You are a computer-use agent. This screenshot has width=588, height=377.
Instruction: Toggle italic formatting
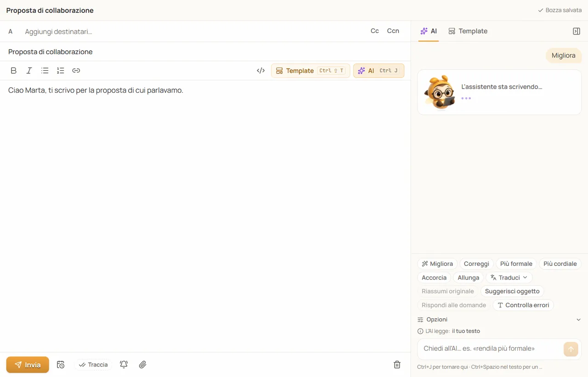click(x=29, y=71)
